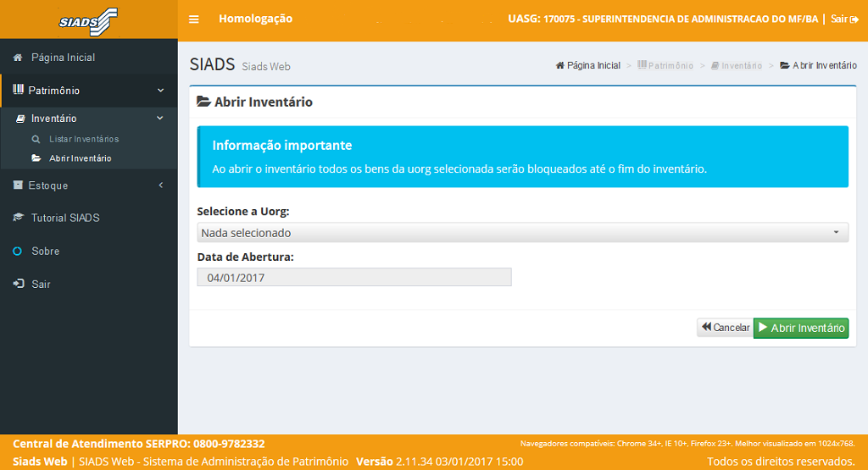Click the Data de Abertura date field

(x=354, y=277)
